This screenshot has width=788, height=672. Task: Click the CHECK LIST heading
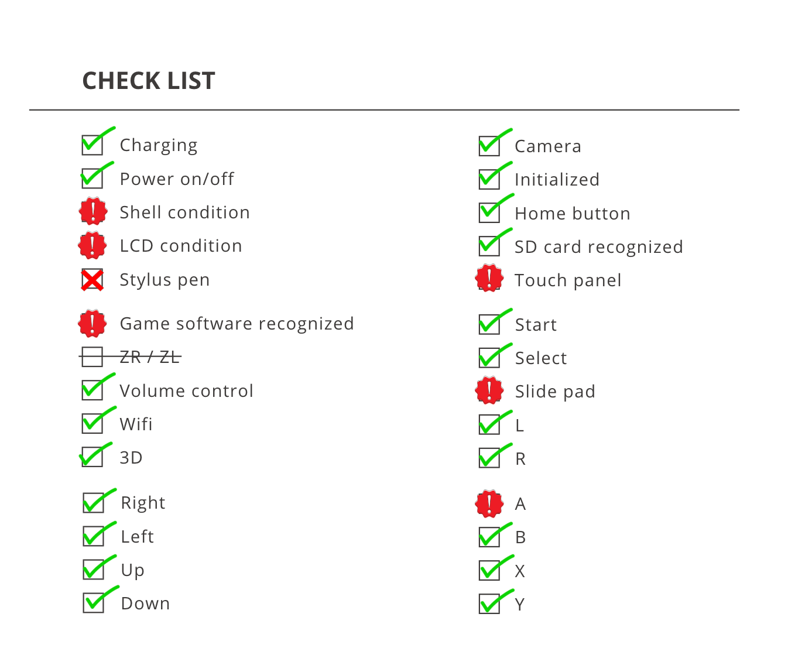pyautogui.click(x=149, y=81)
